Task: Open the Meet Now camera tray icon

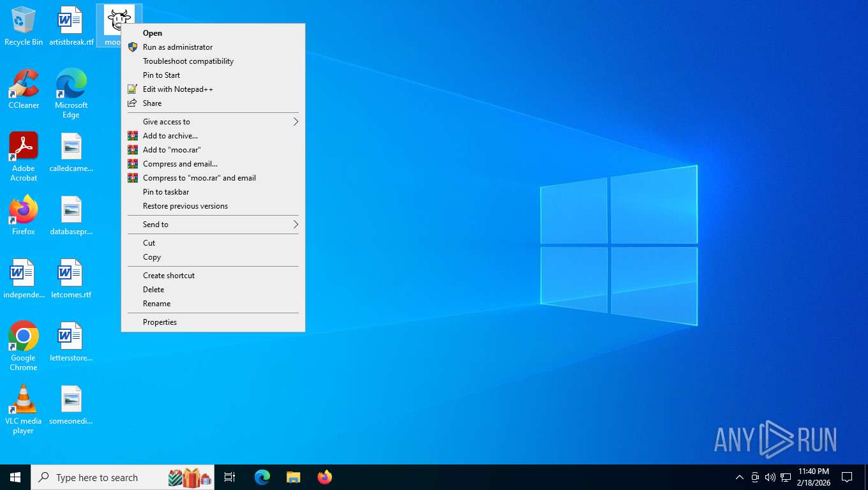Action: pyautogui.click(x=755, y=477)
